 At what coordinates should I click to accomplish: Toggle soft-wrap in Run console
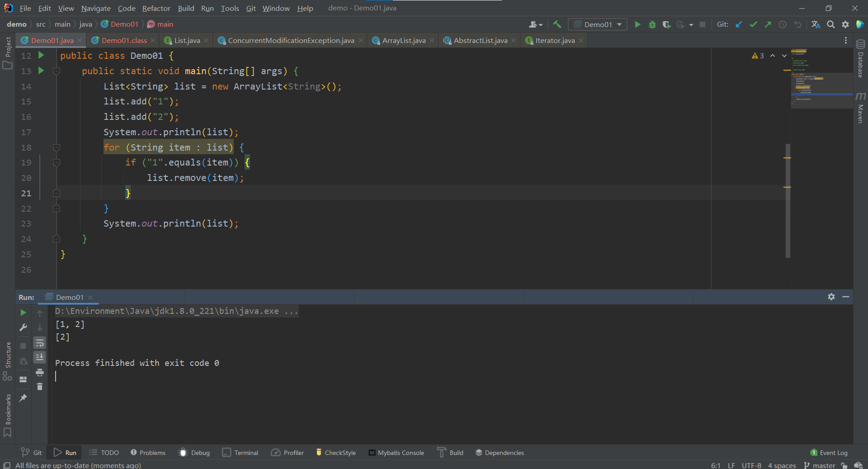click(40, 343)
